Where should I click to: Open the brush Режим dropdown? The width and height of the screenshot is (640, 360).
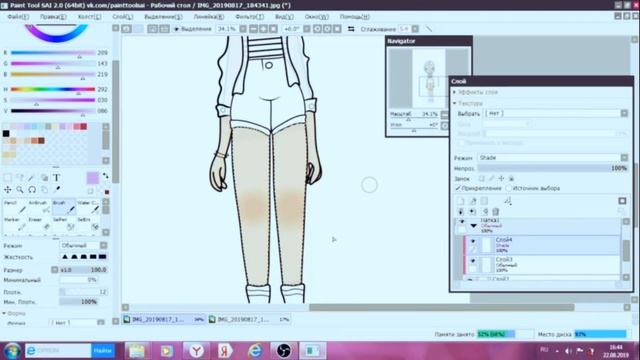click(84, 245)
